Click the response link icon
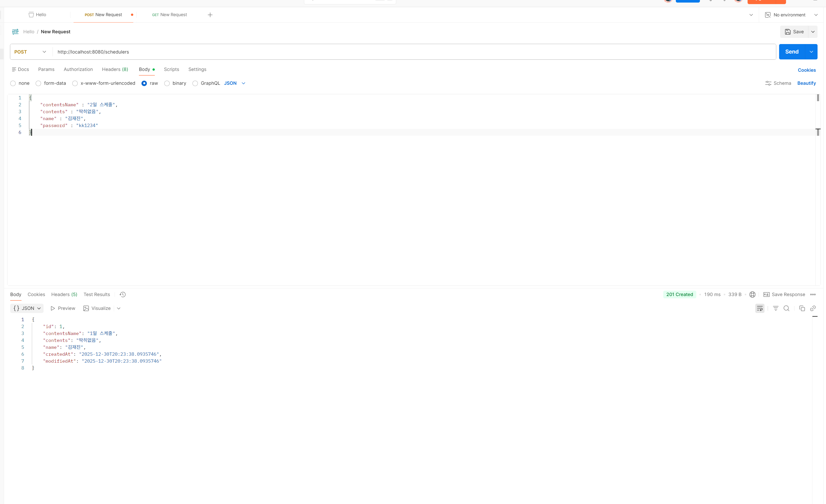 click(x=813, y=308)
